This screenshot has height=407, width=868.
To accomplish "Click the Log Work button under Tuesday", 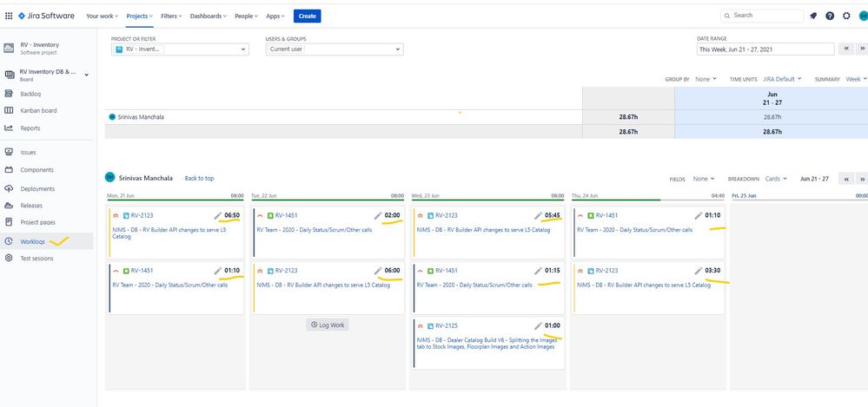I will [x=328, y=325].
